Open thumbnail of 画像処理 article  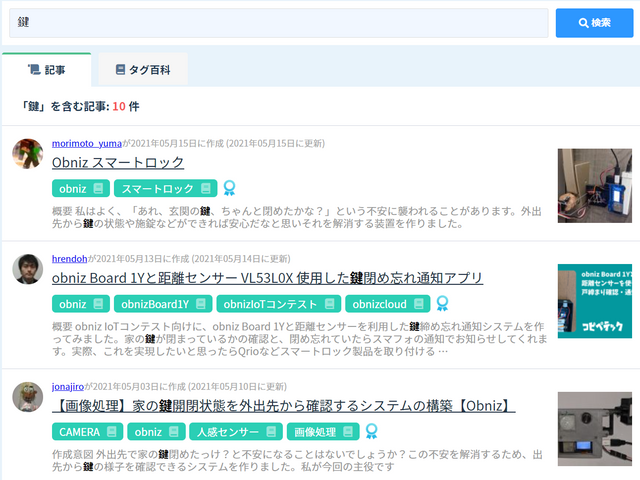coord(595,429)
